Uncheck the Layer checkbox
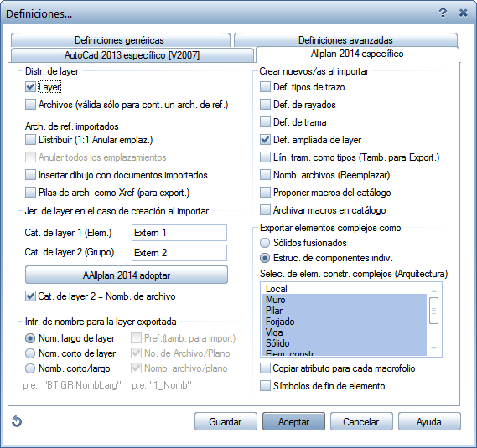Image resolution: width=477 pixels, height=448 pixels. tap(30, 87)
